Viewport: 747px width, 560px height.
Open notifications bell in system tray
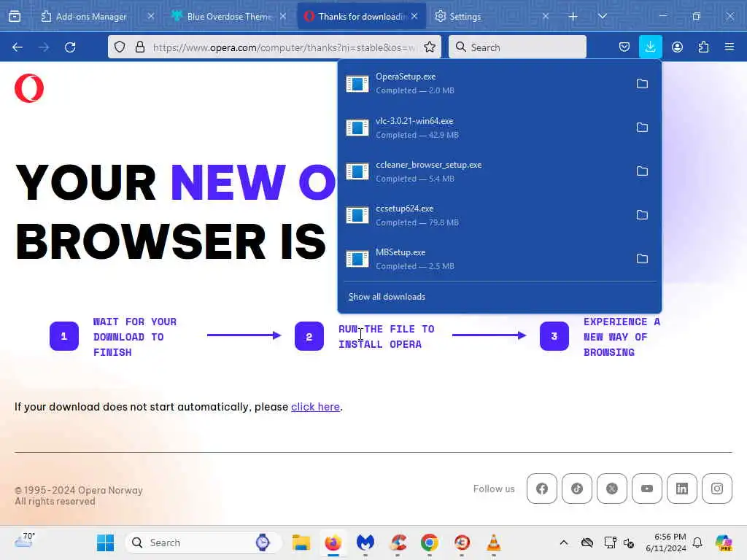(697, 542)
